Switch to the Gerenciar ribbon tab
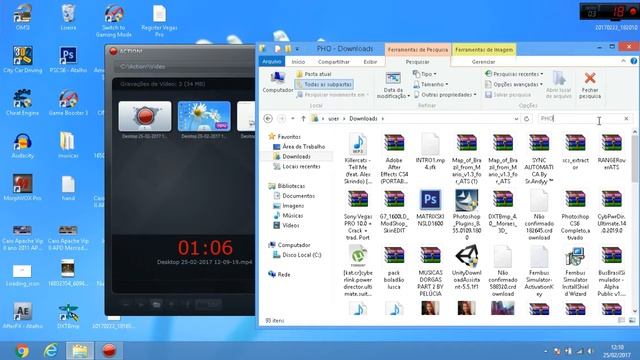The width and height of the screenshot is (640, 360). point(483,62)
